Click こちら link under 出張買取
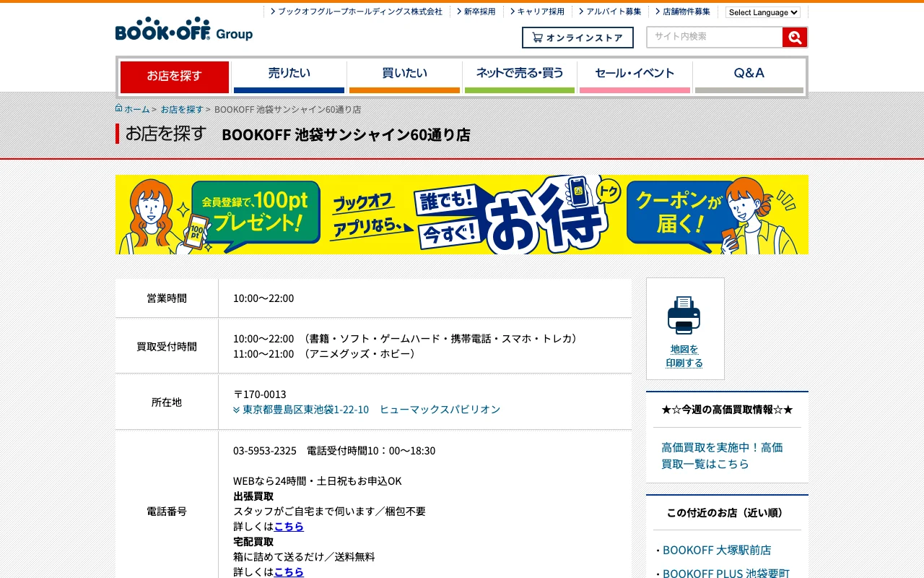This screenshot has width=924, height=578. pos(289,526)
